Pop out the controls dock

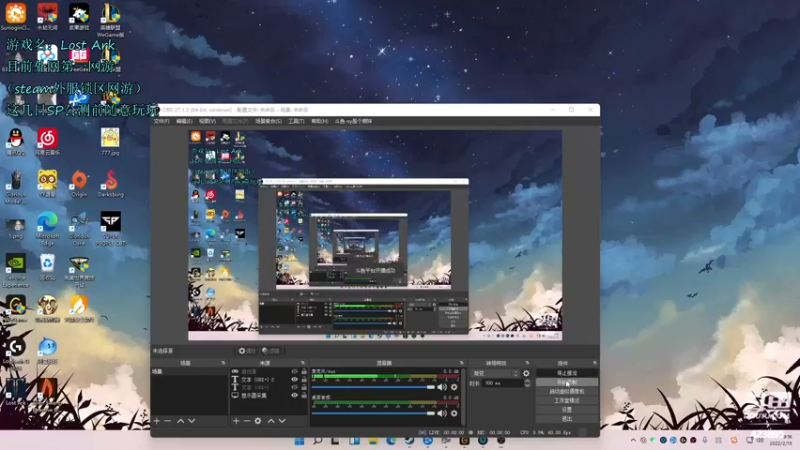coord(594,363)
